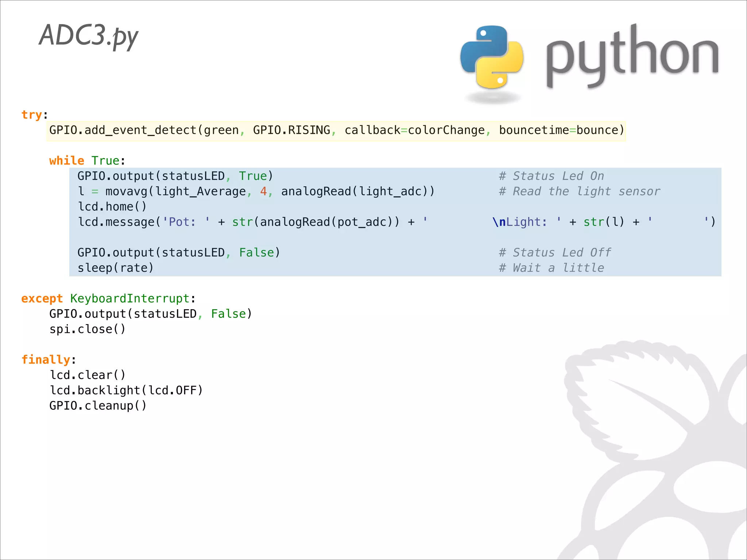Viewport: 747px width, 560px height.
Task: Click the Status Led On comment
Action: coord(551,176)
